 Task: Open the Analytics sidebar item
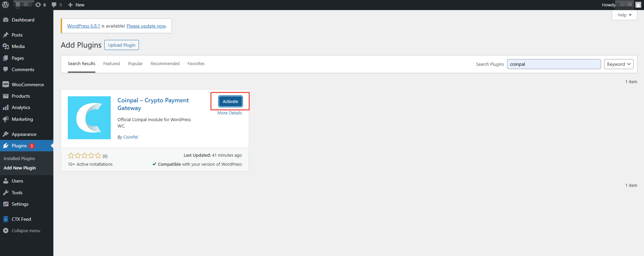pyautogui.click(x=21, y=107)
